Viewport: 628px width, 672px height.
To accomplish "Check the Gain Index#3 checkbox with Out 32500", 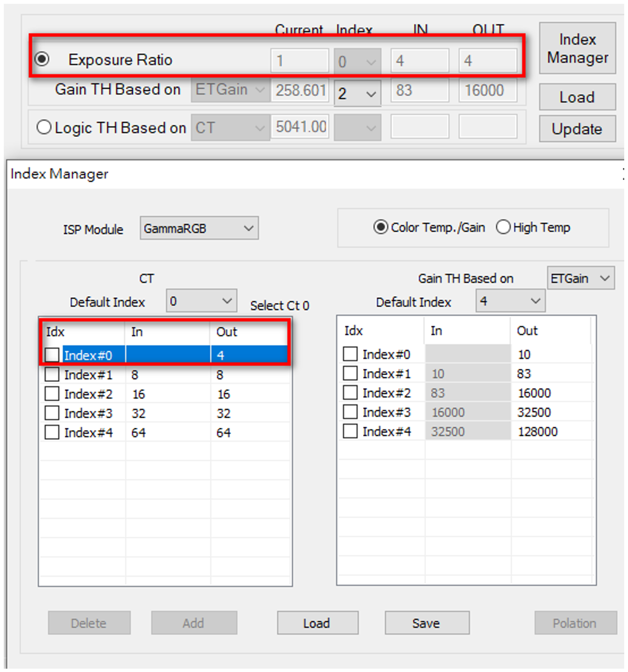I will (x=350, y=412).
